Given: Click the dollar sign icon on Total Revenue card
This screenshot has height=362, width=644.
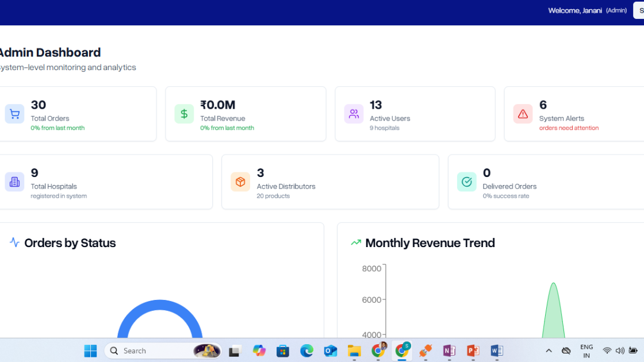Looking at the screenshot, I should 184,114.
